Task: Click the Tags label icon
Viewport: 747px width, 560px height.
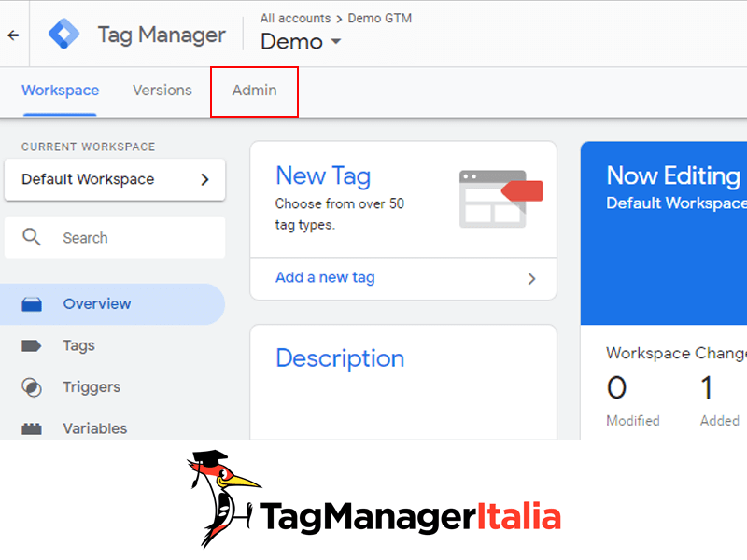Action: [x=32, y=345]
